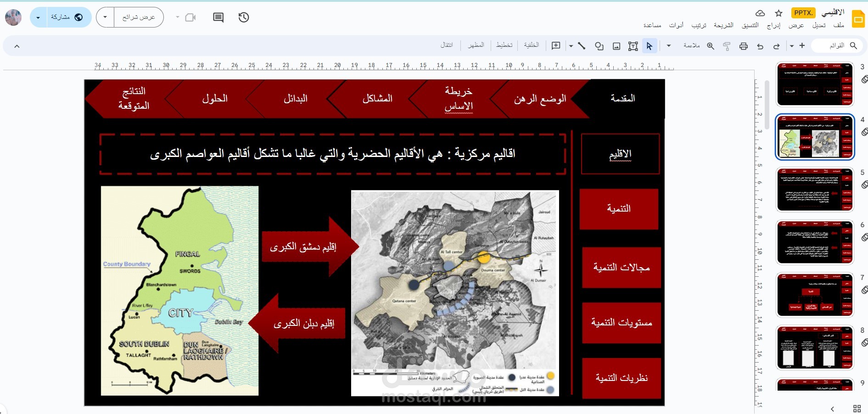
Task: Open the الشريحة (Slide) menu
Action: (724, 25)
